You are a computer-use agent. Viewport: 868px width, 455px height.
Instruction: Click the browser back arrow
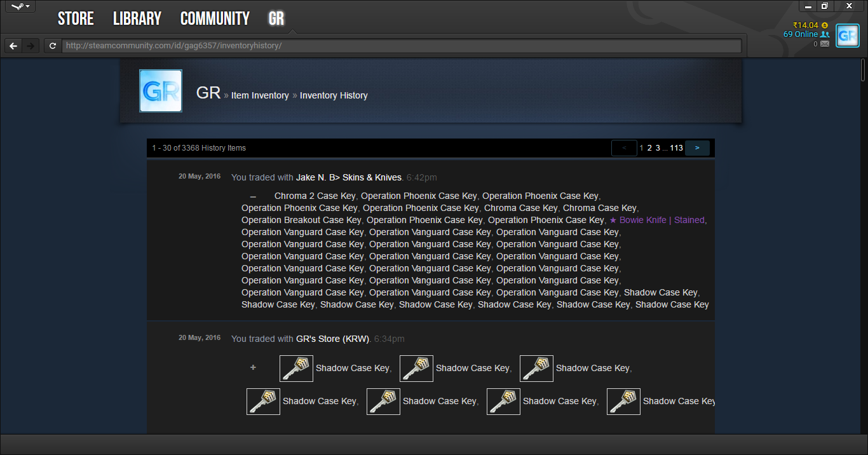click(x=13, y=46)
